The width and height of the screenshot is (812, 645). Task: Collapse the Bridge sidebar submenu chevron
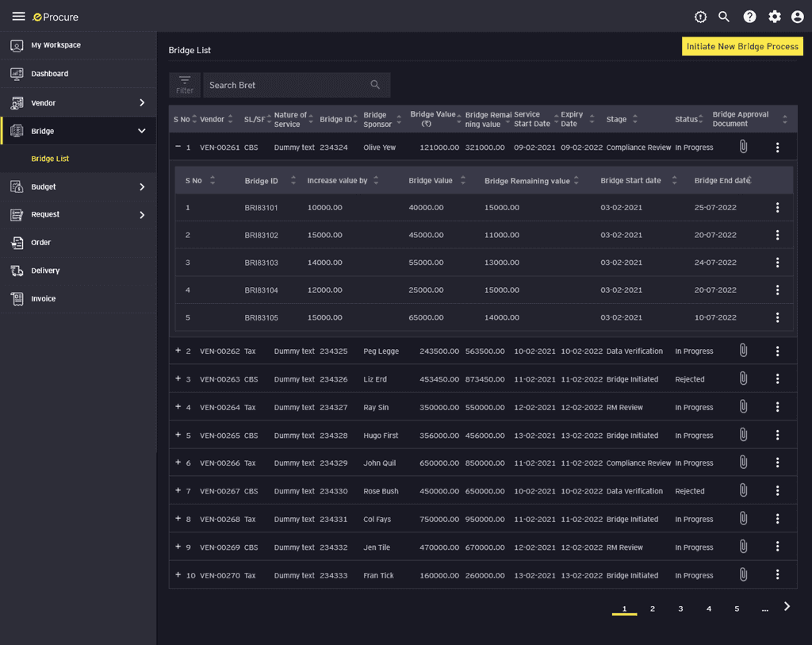click(141, 131)
